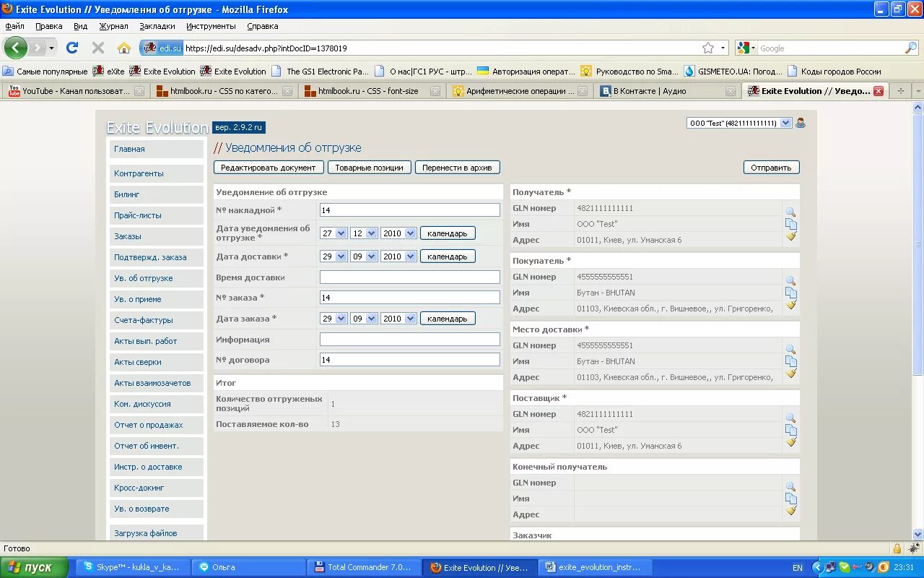This screenshot has width=924, height=578.
Task: Open the Контрагенты sidebar link
Action: coord(157,173)
